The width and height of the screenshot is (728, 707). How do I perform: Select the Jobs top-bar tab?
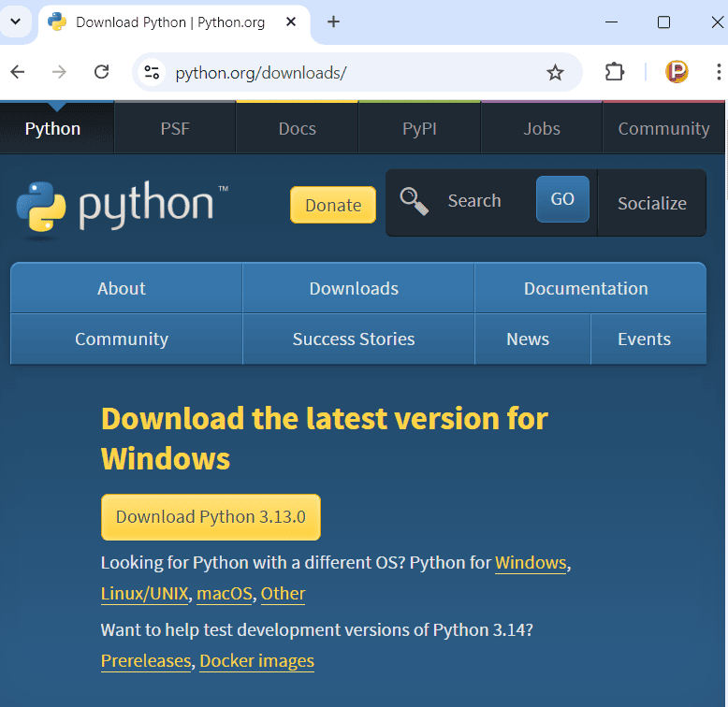[542, 128]
